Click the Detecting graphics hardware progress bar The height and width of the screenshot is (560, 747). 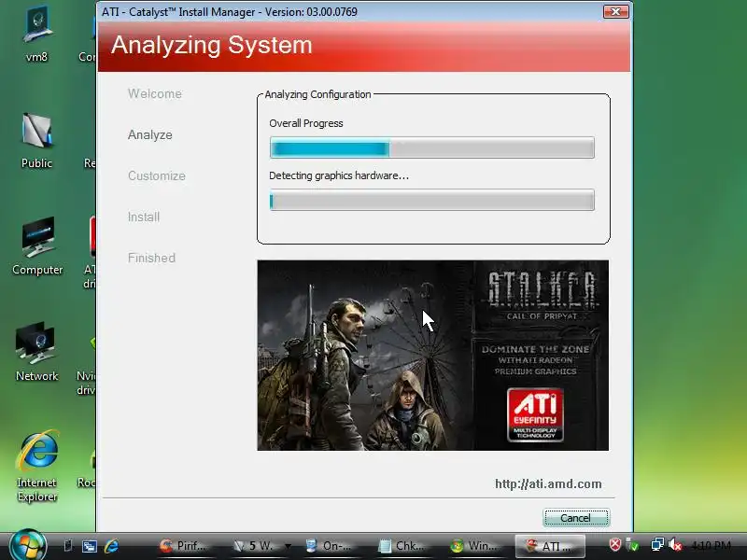(432, 200)
